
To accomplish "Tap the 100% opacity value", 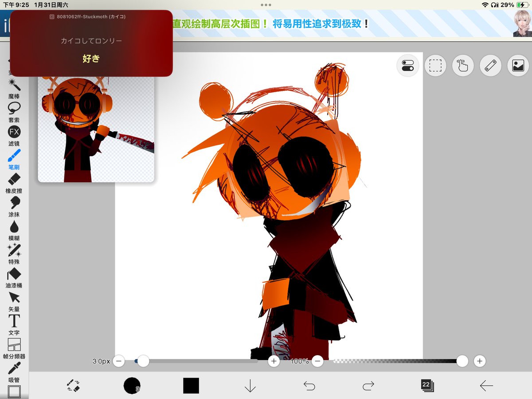I will tap(300, 361).
